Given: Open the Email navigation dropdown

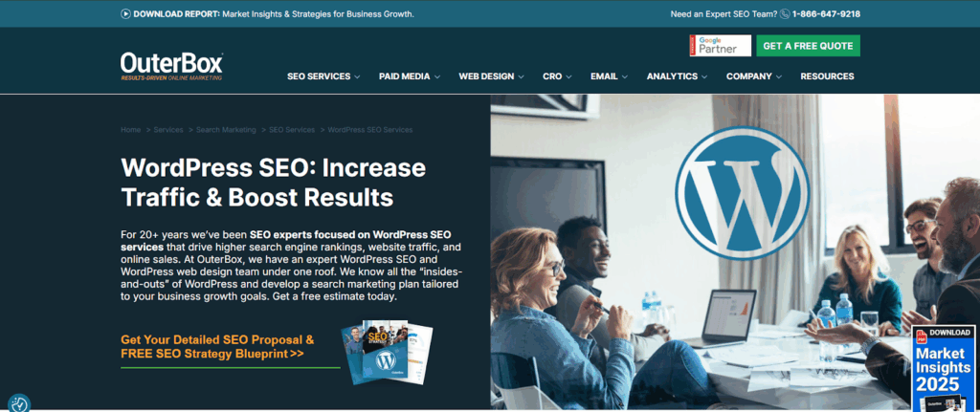Looking at the screenshot, I should point(609,76).
